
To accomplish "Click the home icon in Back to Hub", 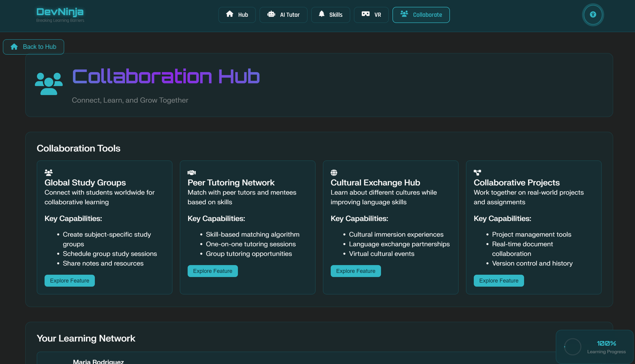I will click(x=14, y=47).
